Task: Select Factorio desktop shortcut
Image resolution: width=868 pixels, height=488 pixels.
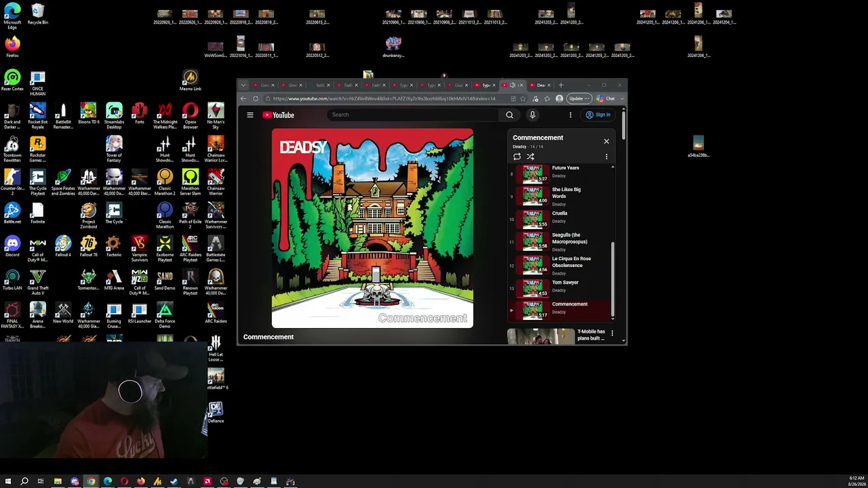Action: (114, 246)
